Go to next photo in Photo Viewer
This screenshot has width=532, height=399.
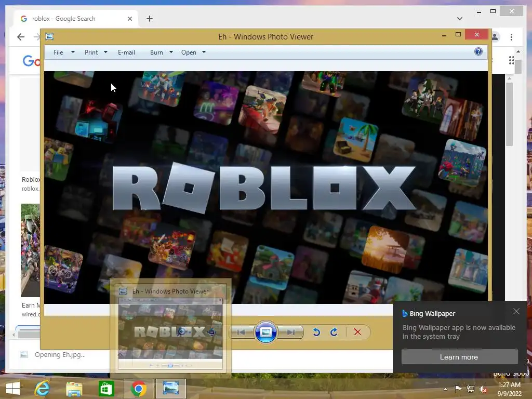pos(290,332)
